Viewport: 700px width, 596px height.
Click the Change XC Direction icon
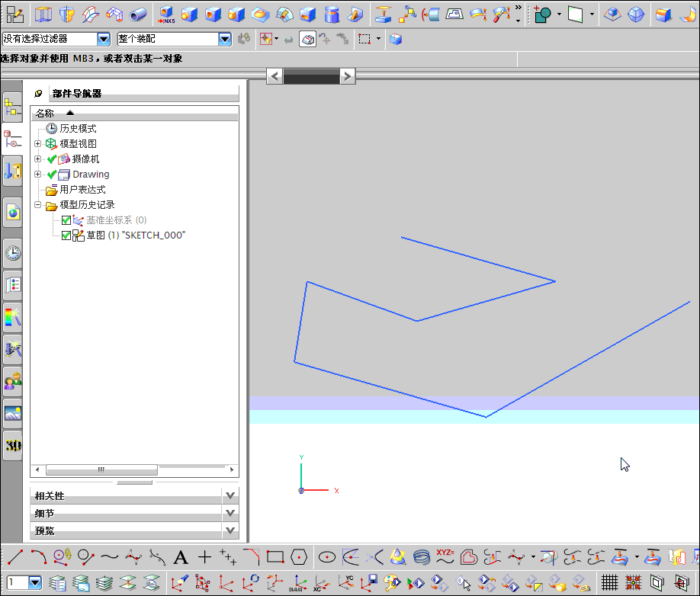tap(322, 582)
